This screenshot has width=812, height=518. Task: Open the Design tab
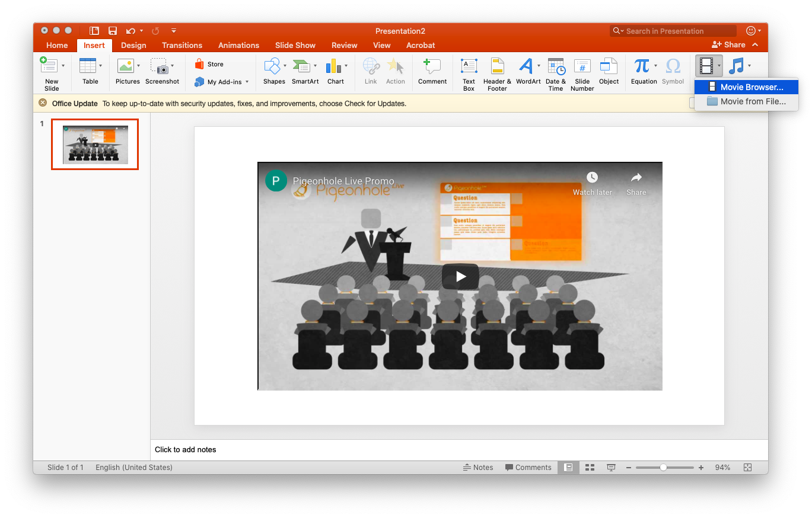(x=133, y=45)
